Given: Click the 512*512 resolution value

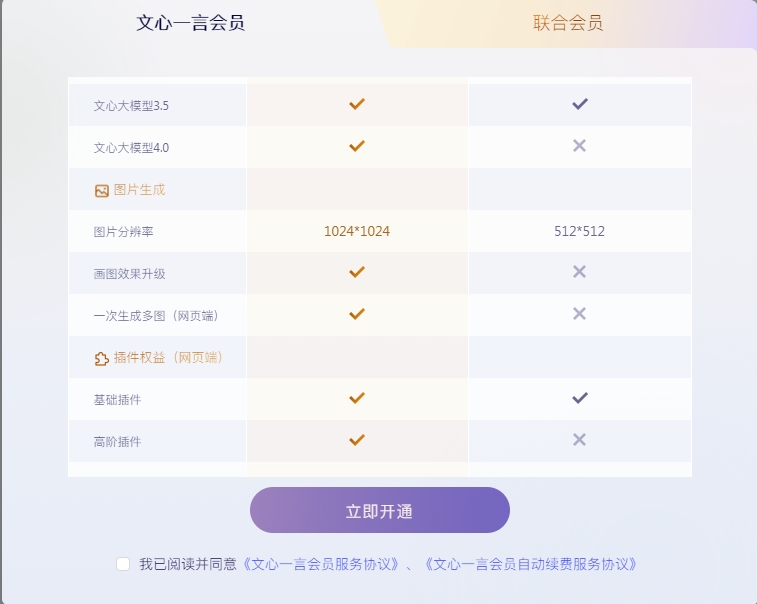Looking at the screenshot, I should (x=579, y=231).
